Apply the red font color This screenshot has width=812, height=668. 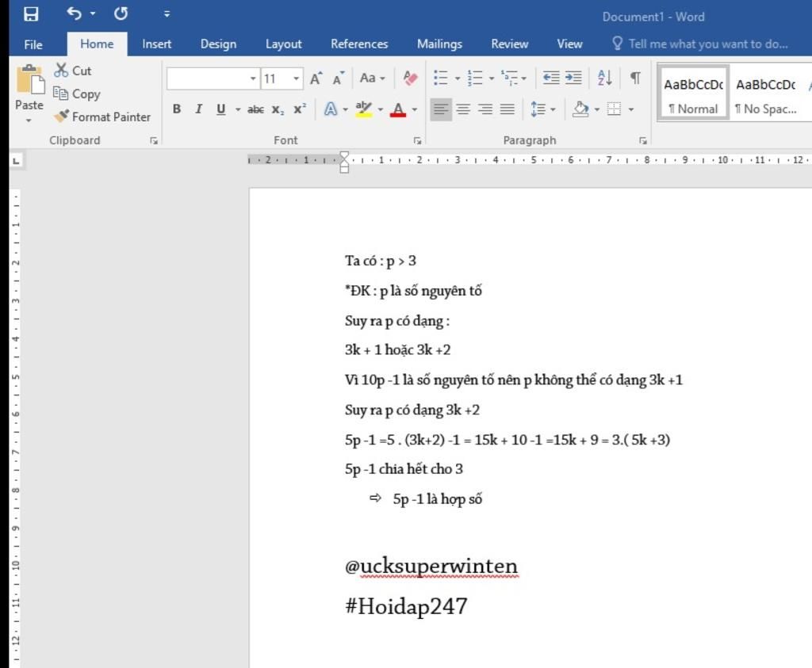[x=398, y=109]
